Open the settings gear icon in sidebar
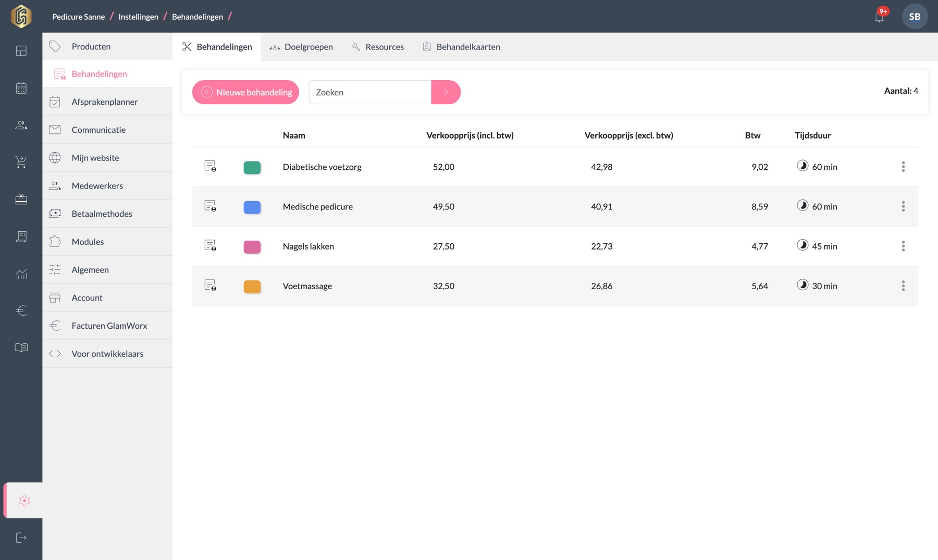This screenshot has width=938, height=560. tap(24, 501)
